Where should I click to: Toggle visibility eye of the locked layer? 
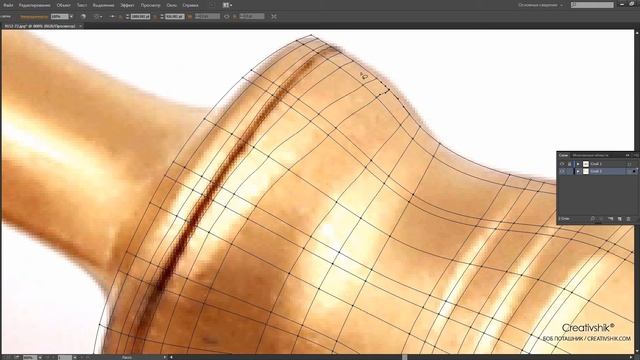point(562,164)
